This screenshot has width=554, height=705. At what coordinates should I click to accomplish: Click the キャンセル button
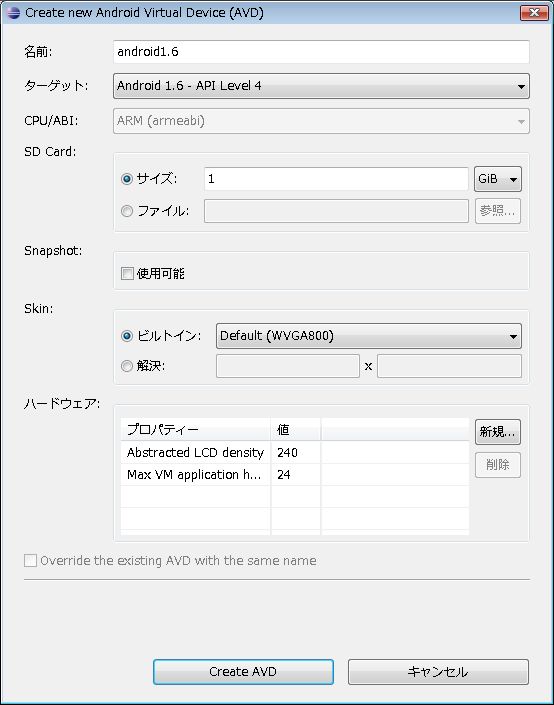click(x=438, y=672)
